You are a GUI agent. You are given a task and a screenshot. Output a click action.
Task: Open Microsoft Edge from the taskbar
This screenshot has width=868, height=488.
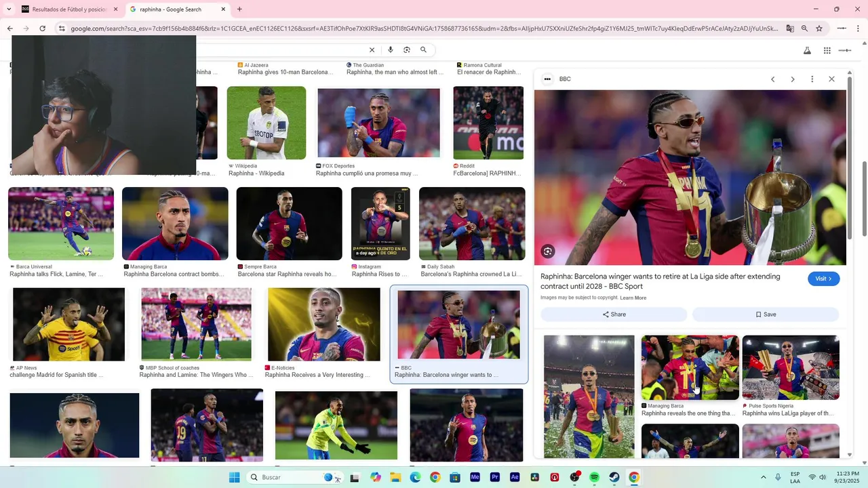[x=415, y=477]
